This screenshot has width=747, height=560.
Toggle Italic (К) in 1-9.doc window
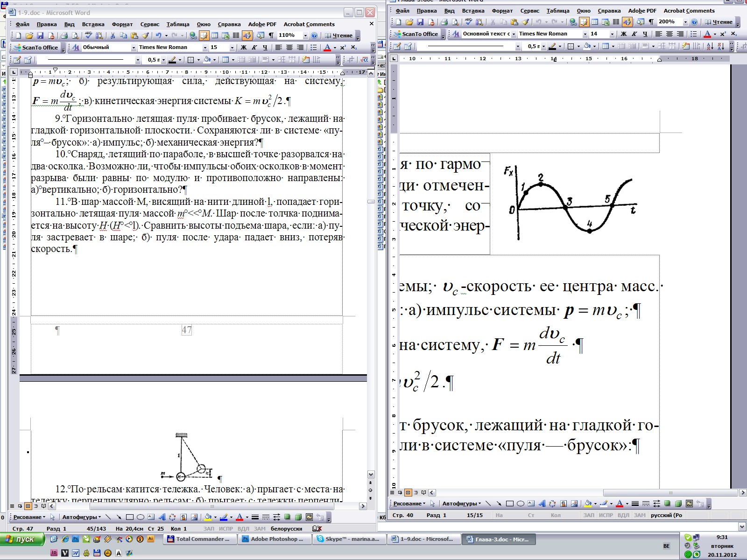[254, 48]
